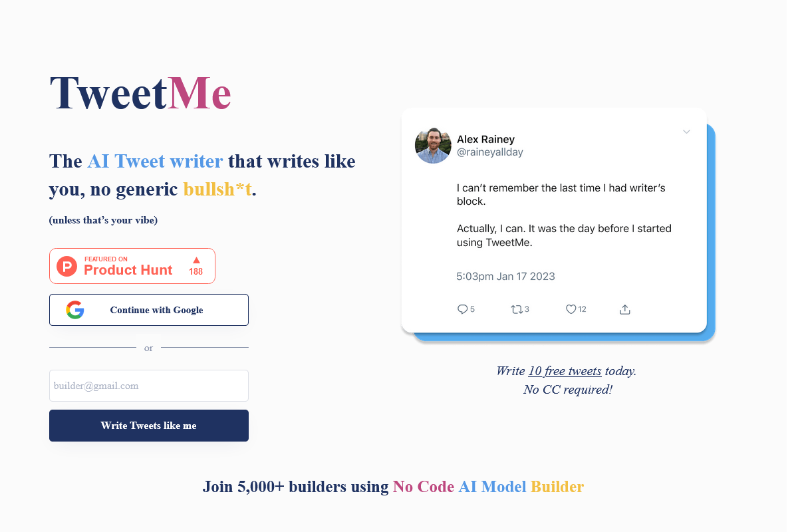Open the 10 free tweets link
This screenshot has width=798, height=532.
pyautogui.click(x=565, y=371)
